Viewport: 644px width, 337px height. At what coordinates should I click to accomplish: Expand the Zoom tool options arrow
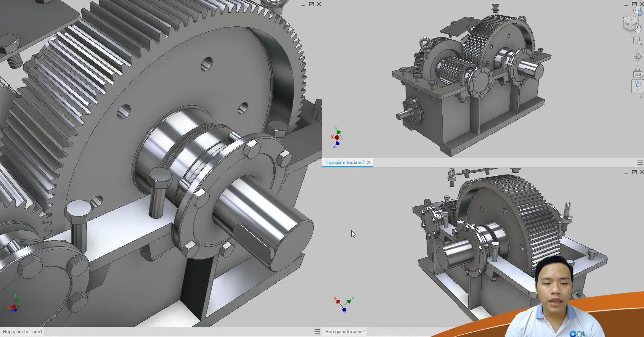coord(638,49)
